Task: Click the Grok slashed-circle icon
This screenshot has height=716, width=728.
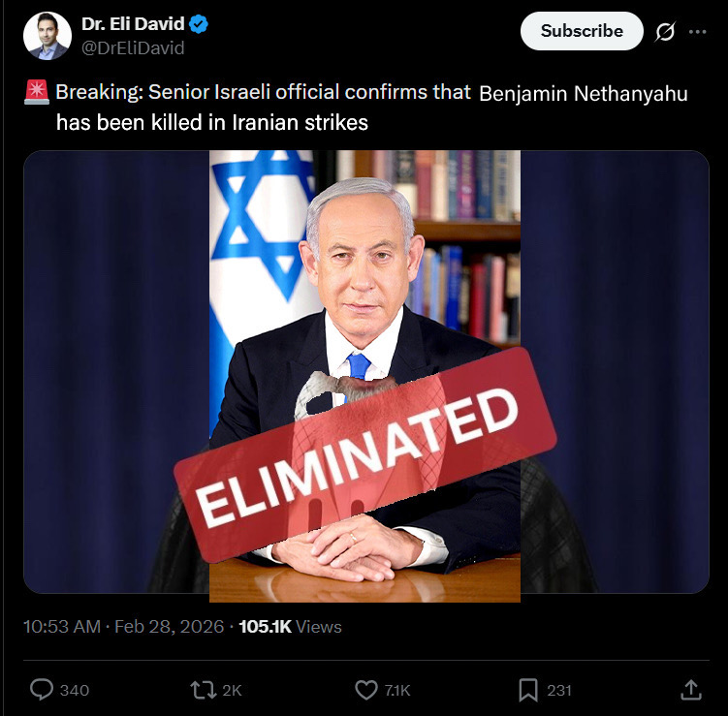Action: pyautogui.click(x=665, y=32)
